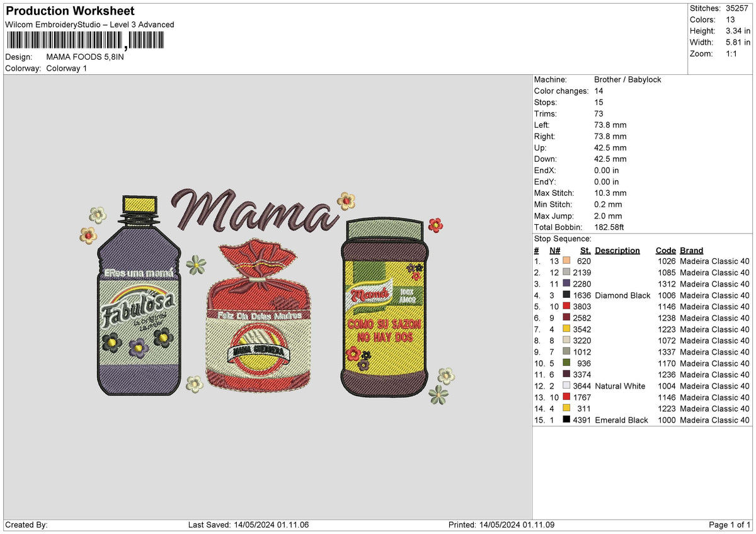
Task: Click the 'Emerald Black' description in row 15
Action: coord(621,420)
